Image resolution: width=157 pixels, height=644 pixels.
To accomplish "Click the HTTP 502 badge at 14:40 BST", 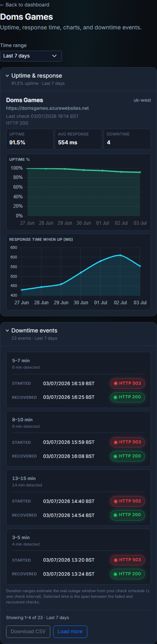I will (x=128, y=501).
